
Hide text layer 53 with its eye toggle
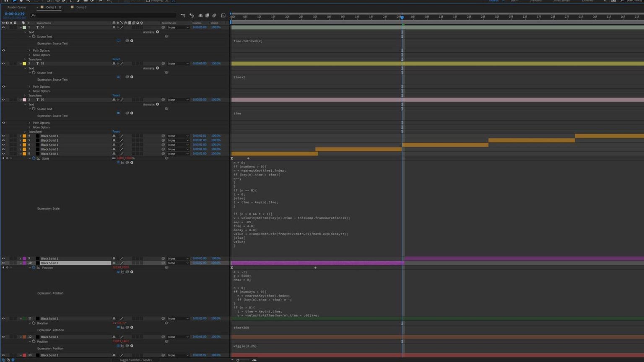(3, 27)
